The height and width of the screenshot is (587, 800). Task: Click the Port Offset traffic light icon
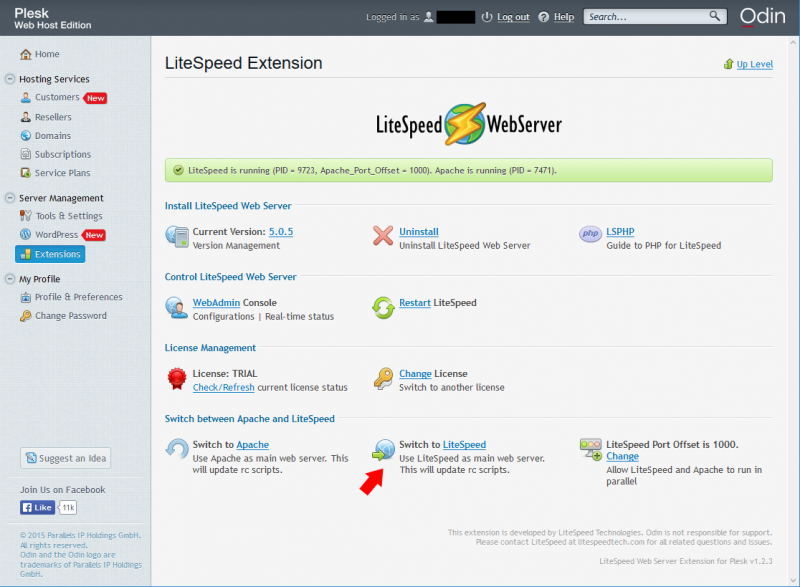[x=591, y=449]
